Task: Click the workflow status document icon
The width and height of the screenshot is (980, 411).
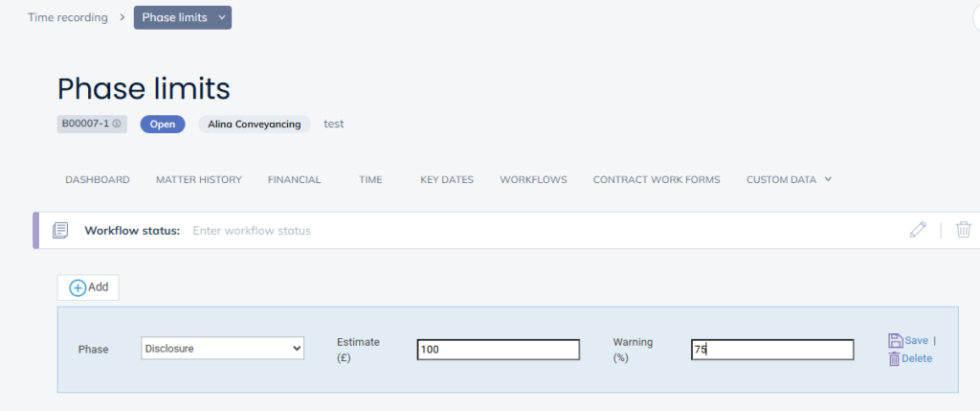Action: click(60, 230)
